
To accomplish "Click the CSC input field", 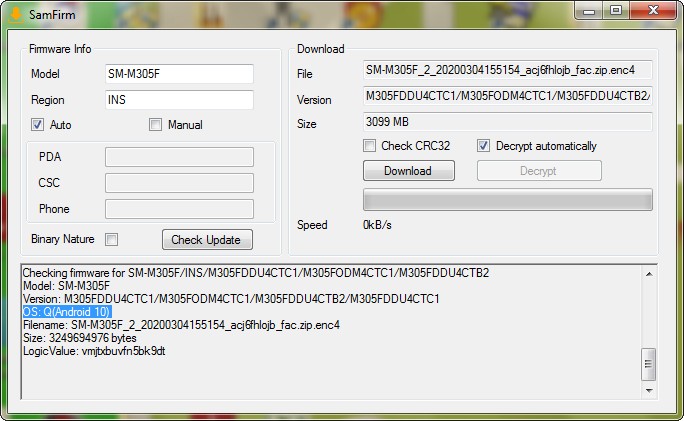I will 179,183.
